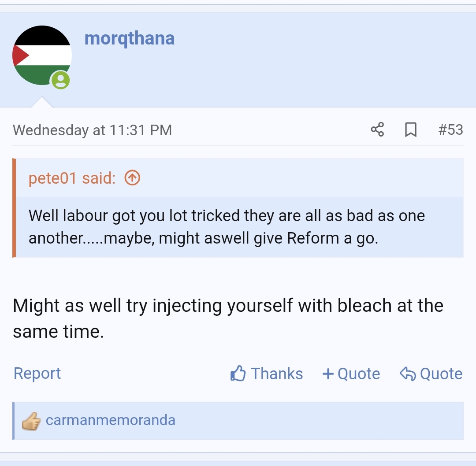Click the Wednesday at 11:31 PM timestamp

coord(93,130)
